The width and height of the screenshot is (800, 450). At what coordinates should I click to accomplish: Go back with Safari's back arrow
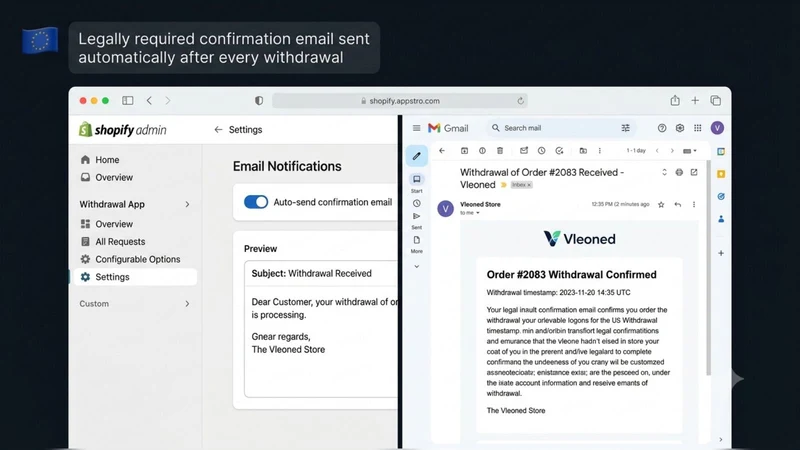pos(149,101)
